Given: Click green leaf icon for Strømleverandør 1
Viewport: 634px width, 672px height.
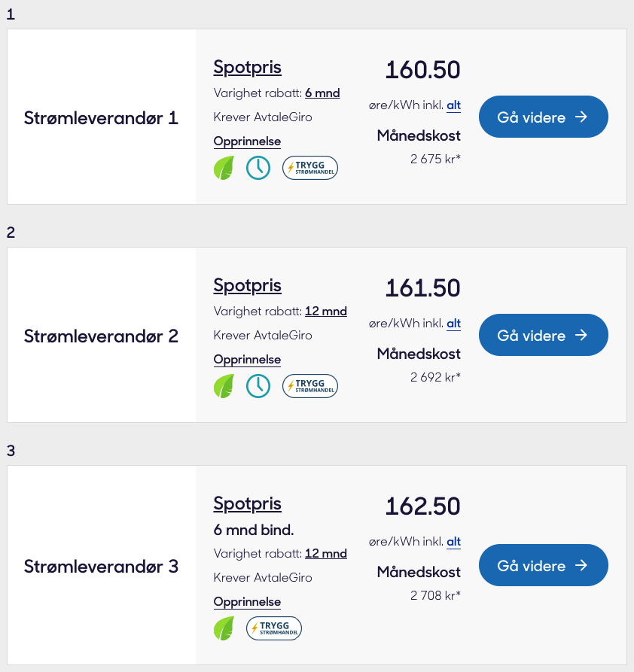Looking at the screenshot, I should coord(224,168).
